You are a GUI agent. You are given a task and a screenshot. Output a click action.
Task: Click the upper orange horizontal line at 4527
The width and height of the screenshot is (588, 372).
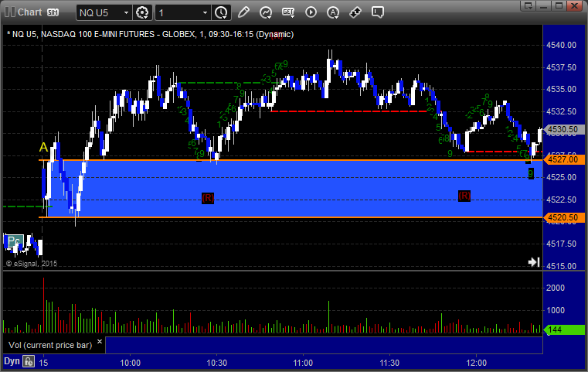(291, 160)
